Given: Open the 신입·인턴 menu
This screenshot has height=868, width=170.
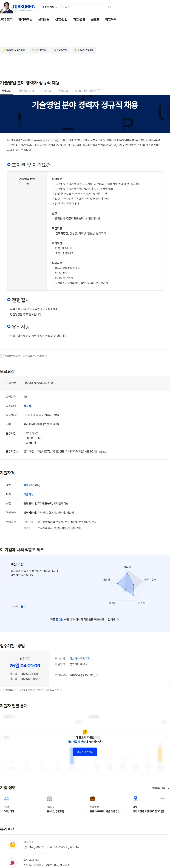Looking at the screenshot, I should pyautogui.click(x=61, y=19).
